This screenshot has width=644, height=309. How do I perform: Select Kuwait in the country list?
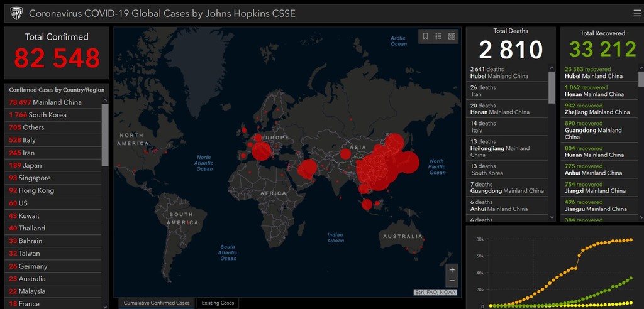pos(53,216)
